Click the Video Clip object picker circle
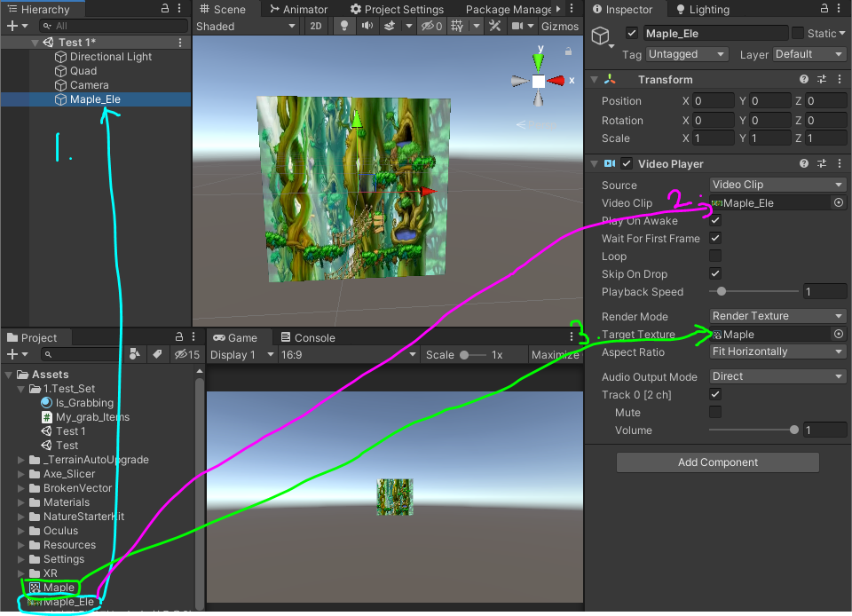The image size is (852, 616). [839, 202]
